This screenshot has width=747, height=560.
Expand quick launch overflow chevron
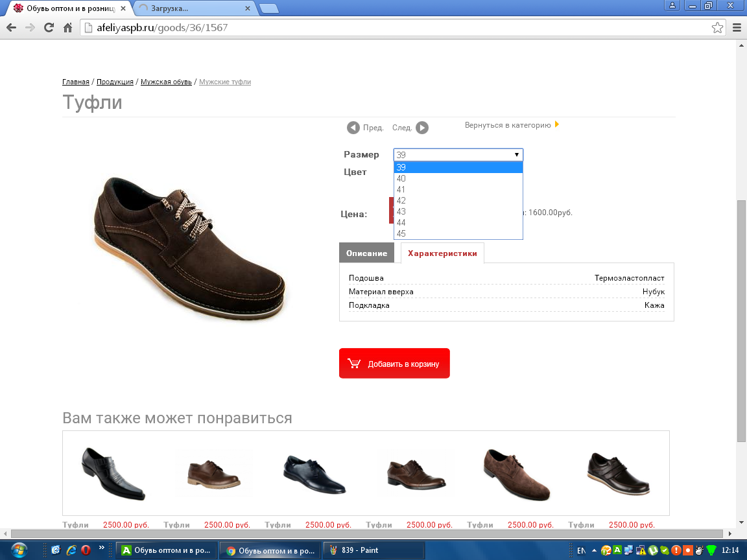(x=101, y=548)
